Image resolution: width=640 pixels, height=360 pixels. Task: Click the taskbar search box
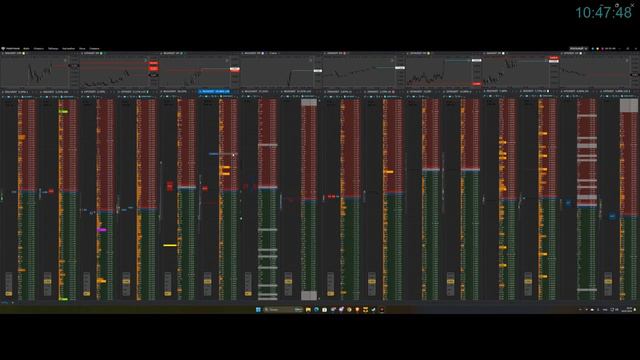(x=283, y=310)
